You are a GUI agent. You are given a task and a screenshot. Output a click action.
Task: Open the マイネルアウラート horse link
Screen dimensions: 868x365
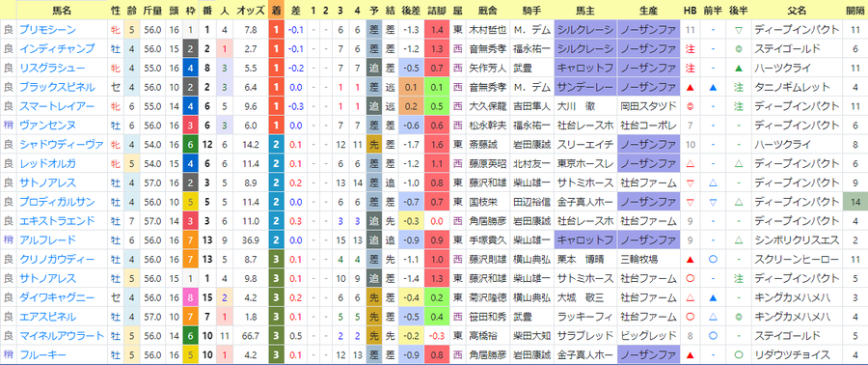pos(61,336)
